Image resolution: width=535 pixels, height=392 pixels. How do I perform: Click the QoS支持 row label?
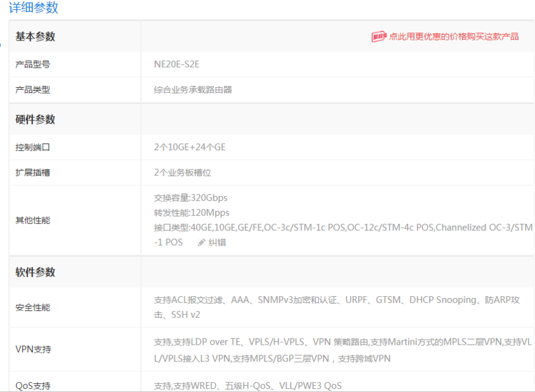[33, 386]
